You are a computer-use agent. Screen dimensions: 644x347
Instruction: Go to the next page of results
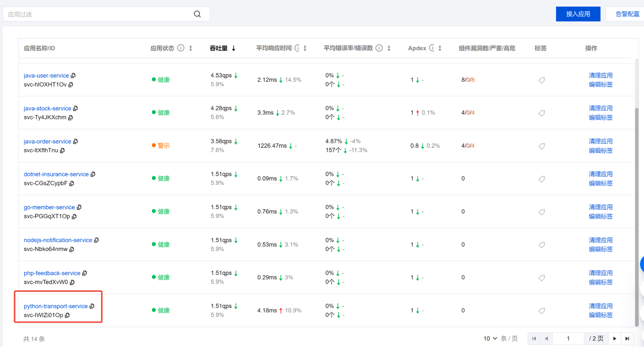pos(615,338)
